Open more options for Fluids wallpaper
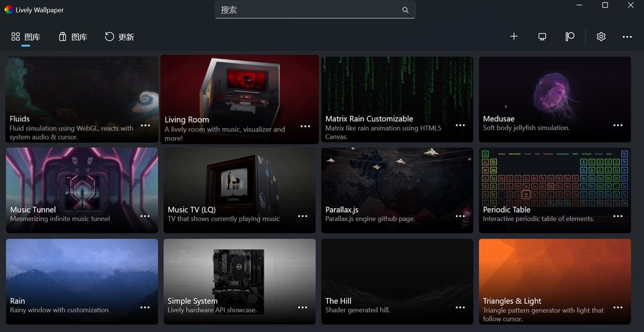644x332 pixels. click(145, 125)
